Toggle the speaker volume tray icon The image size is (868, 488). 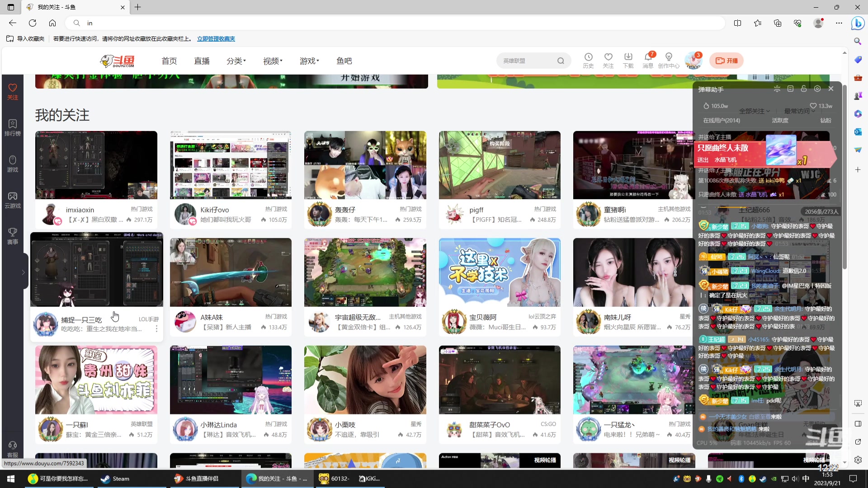click(x=795, y=479)
